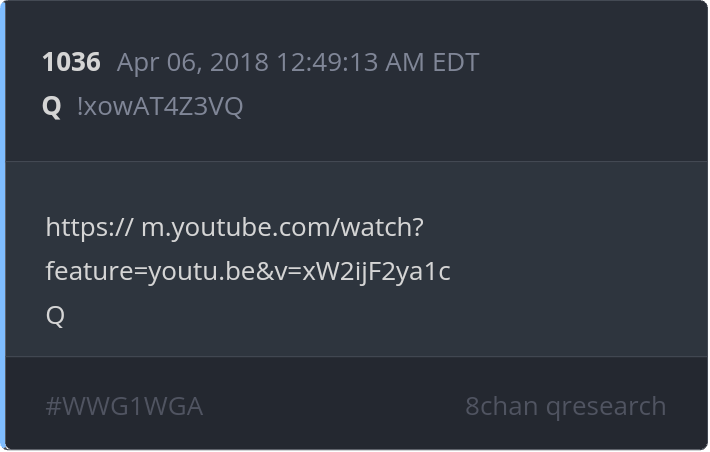Select the xW2ijF2ya1c video ID
Viewport: 710px width, 452px height.
click(376, 272)
